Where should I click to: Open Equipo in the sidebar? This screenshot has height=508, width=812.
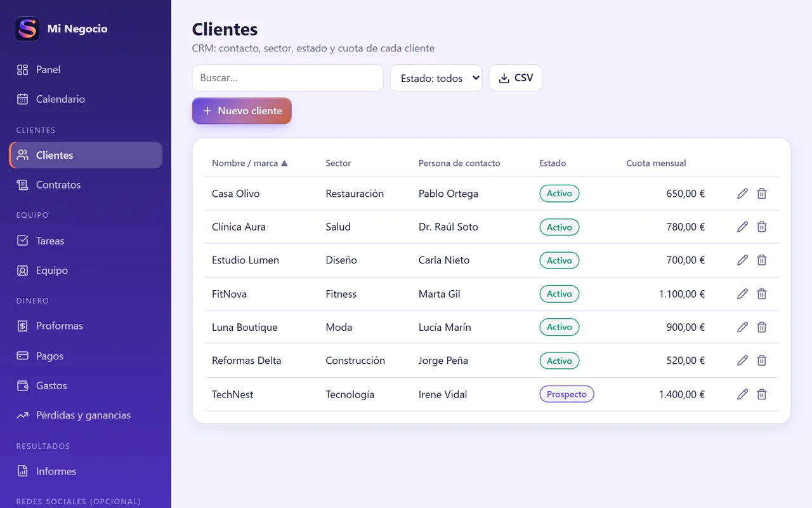pyautogui.click(x=86, y=271)
